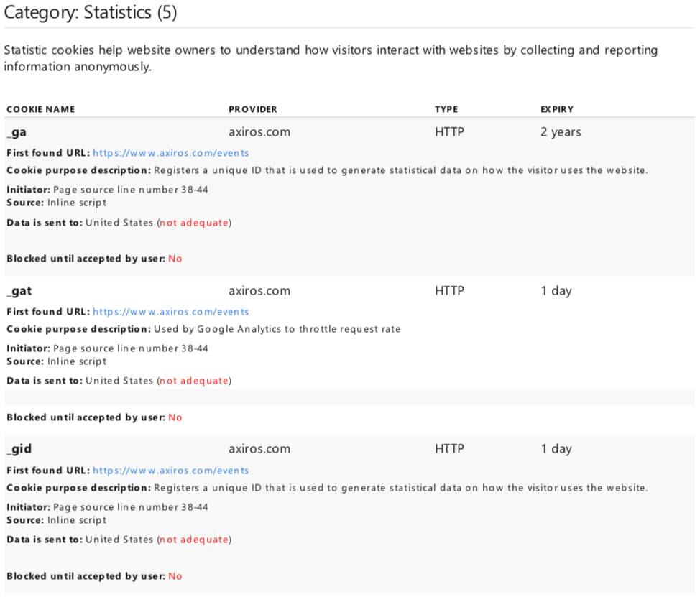Click the red 'No' blocked status for _gid
This screenshot has width=700, height=597.
point(175,576)
